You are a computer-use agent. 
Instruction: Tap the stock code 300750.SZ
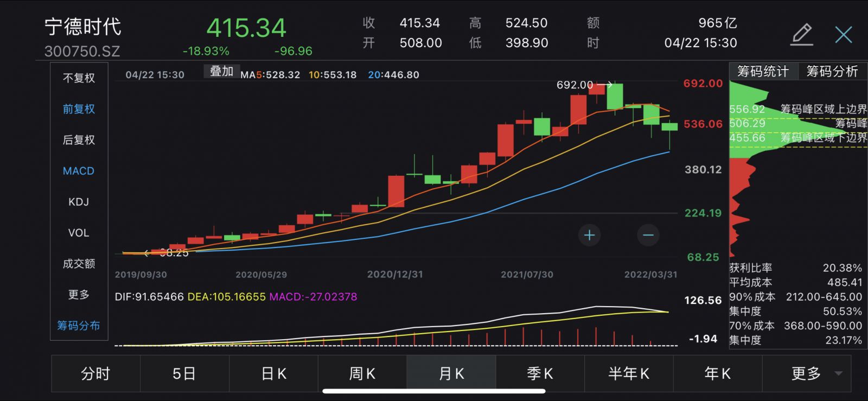click(82, 52)
